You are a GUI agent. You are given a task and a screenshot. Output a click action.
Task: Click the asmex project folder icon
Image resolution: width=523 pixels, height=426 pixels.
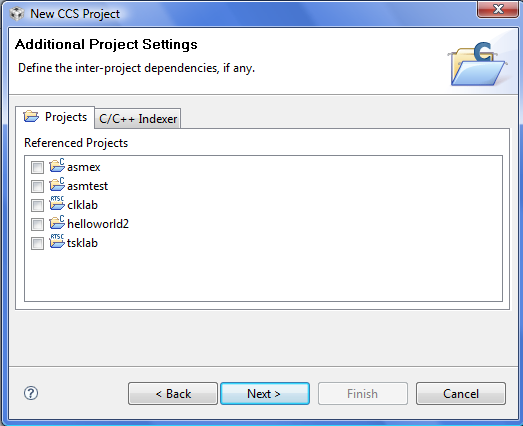point(57,166)
